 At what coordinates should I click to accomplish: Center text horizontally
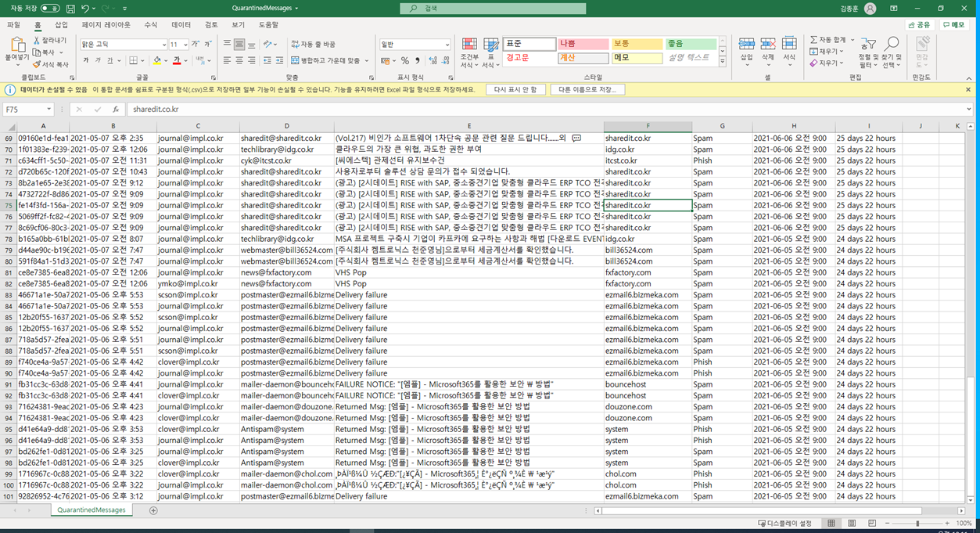coord(239,60)
